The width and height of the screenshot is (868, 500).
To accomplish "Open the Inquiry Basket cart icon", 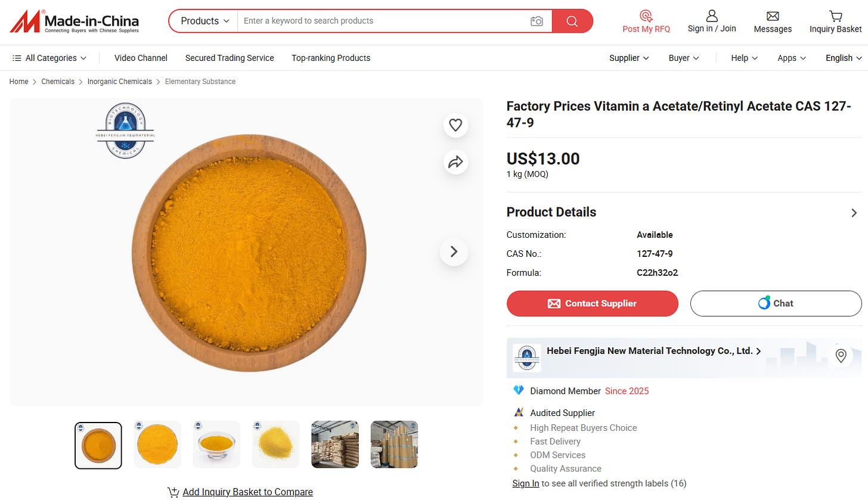I will pyautogui.click(x=836, y=16).
